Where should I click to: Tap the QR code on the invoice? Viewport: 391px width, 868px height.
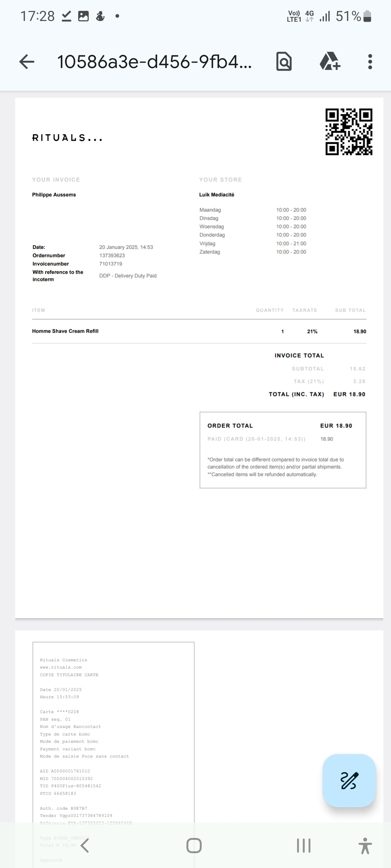point(349,132)
